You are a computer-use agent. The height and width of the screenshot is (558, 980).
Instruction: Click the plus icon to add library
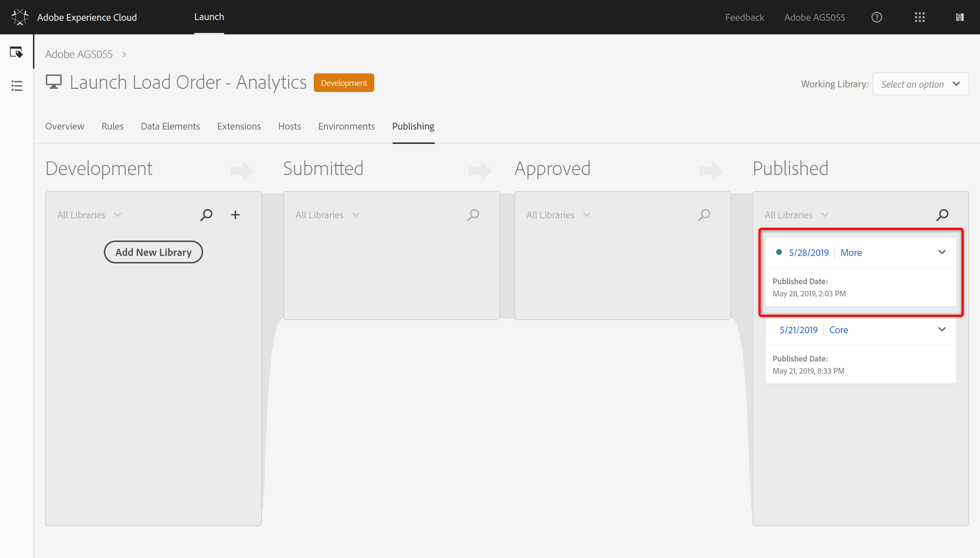tap(235, 215)
